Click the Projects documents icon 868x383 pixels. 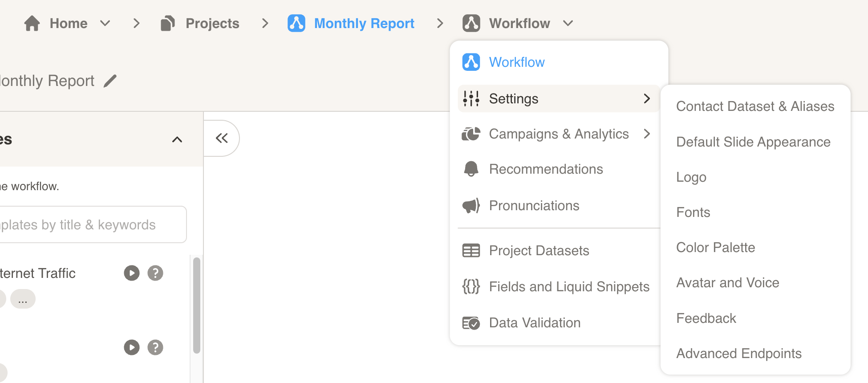(168, 23)
